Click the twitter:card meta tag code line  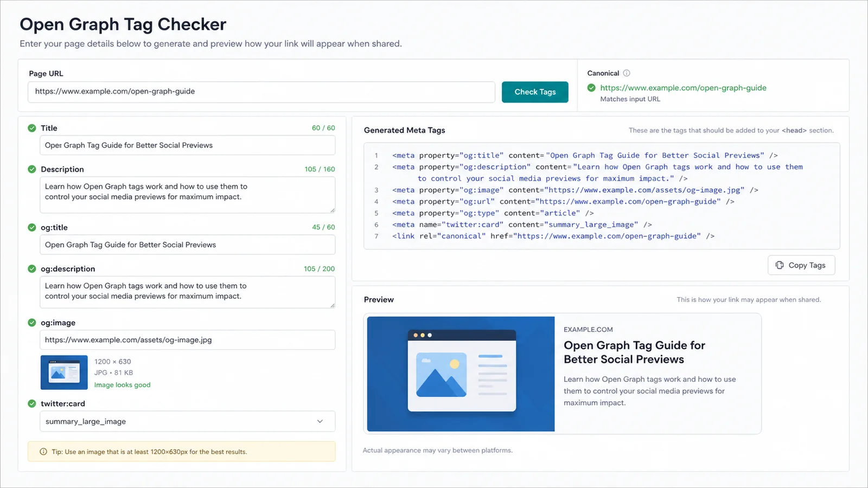522,224
